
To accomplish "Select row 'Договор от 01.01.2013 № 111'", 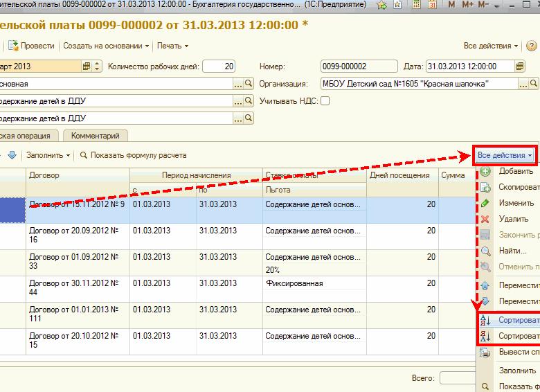I will 237,316.
